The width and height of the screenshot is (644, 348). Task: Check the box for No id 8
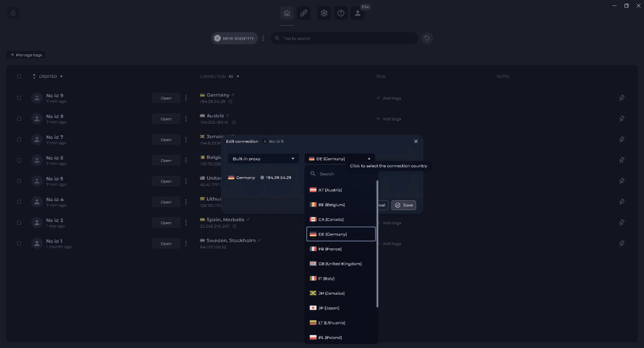click(19, 119)
